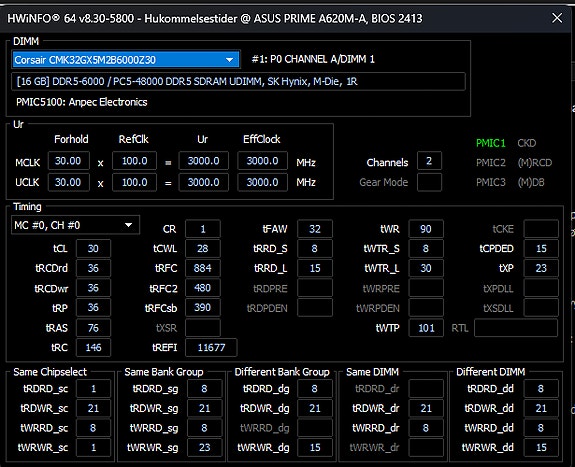Click the tWTP value 101
Image resolution: width=575 pixels, height=467 pixels.
pyautogui.click(x=426, y=328)
